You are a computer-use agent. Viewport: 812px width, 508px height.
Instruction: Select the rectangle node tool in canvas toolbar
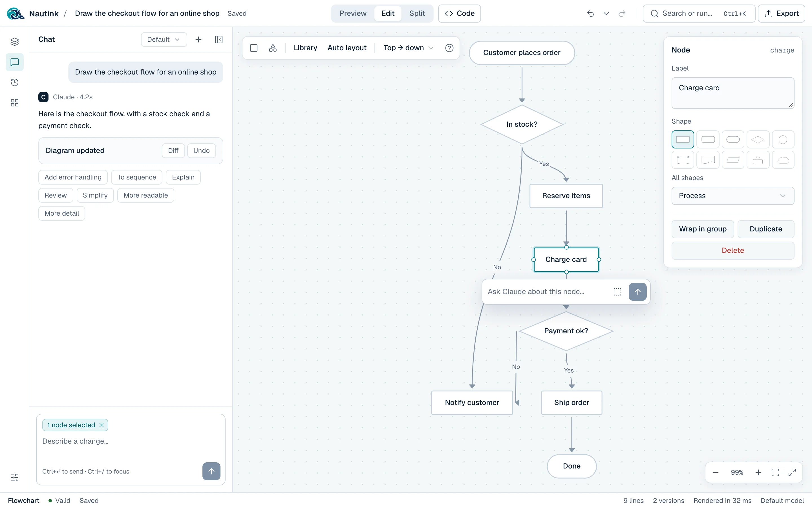254,48
